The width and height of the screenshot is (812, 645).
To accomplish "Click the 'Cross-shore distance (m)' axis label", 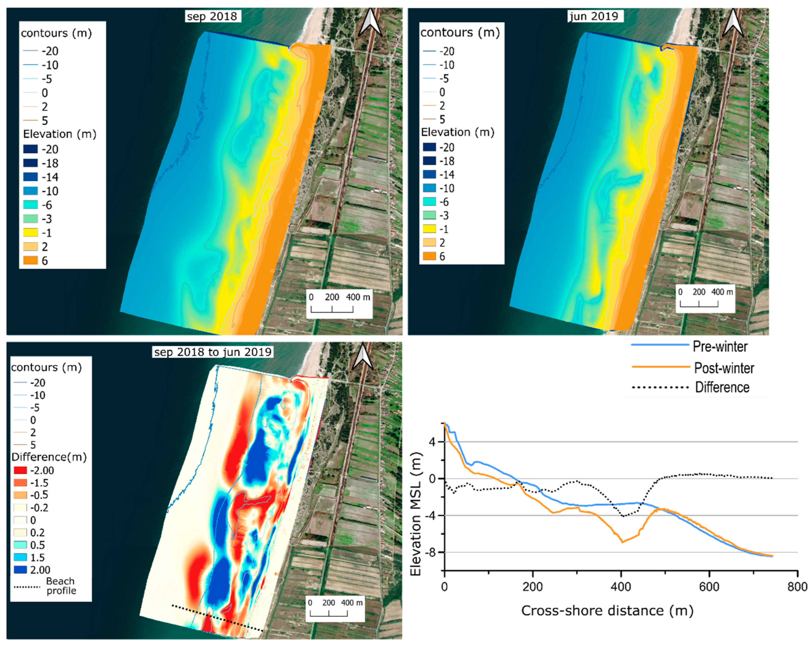I will 607,610.
